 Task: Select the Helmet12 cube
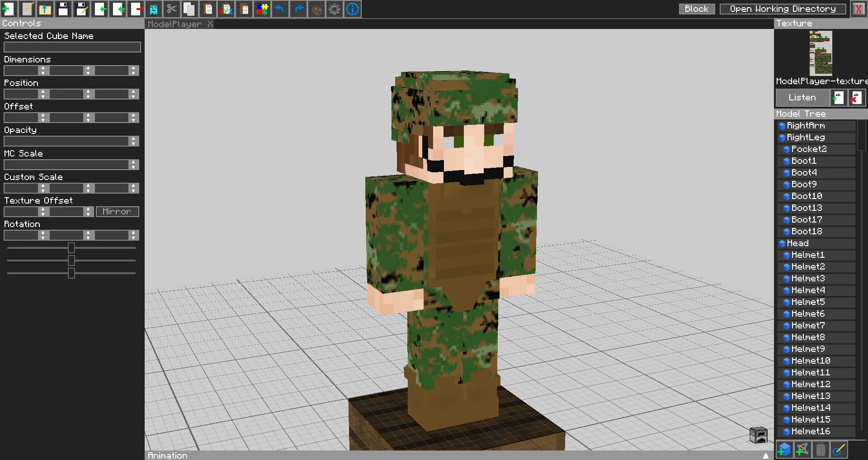(816, 384)
